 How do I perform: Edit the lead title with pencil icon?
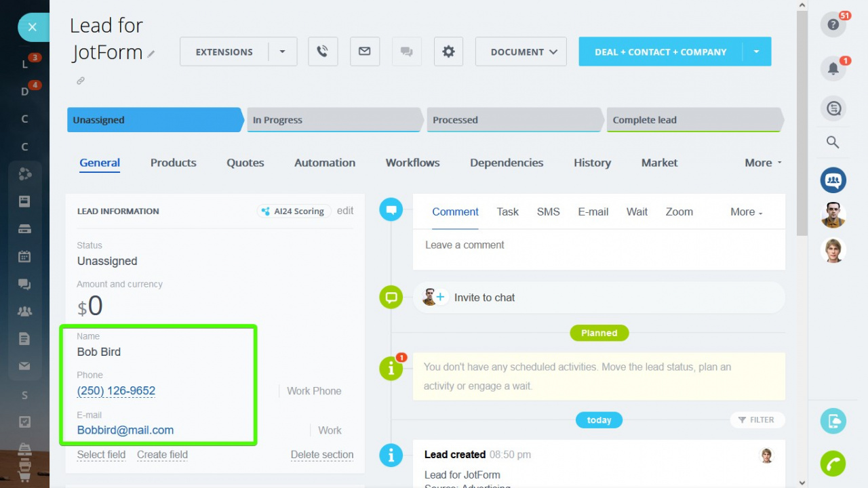click(x=151, y=54)
